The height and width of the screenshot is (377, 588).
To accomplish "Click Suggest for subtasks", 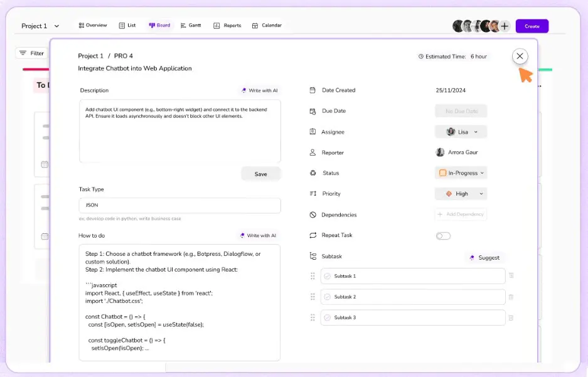I will tap(484, 258).
